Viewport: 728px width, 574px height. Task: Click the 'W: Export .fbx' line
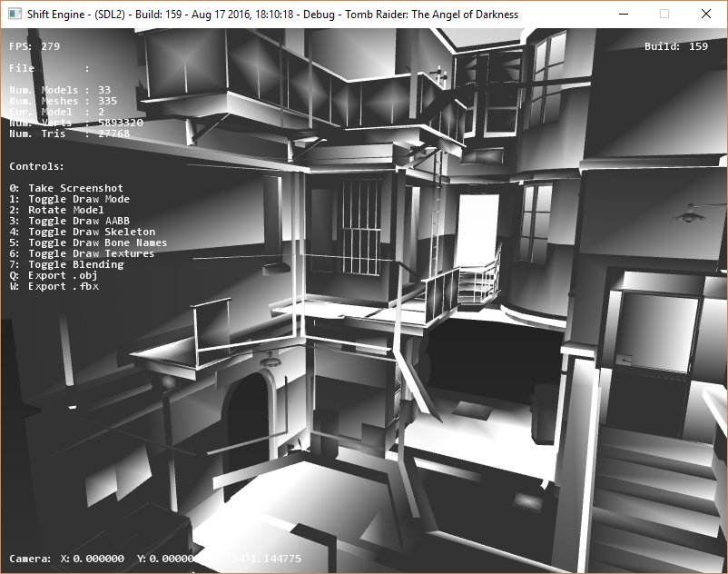pos(54,286)
